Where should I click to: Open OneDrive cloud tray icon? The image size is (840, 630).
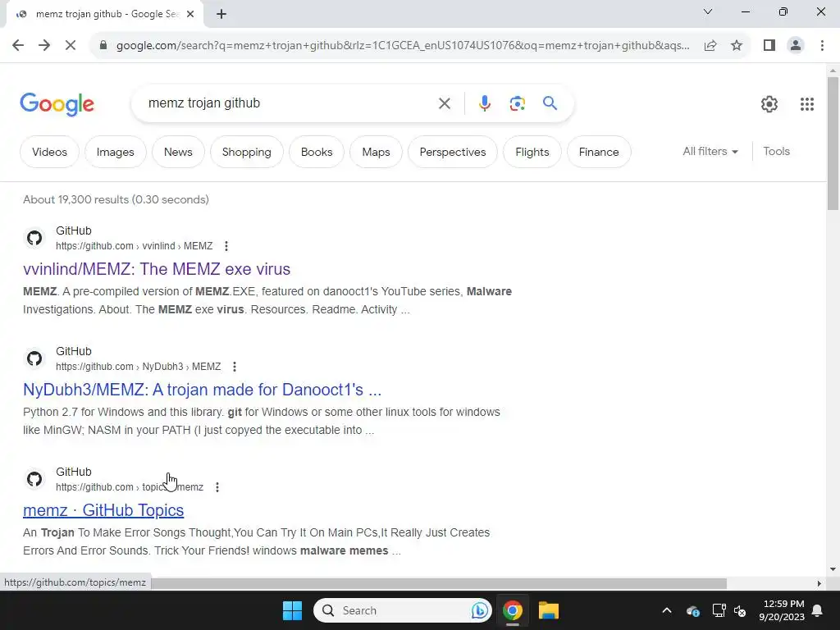pos(692,610)
